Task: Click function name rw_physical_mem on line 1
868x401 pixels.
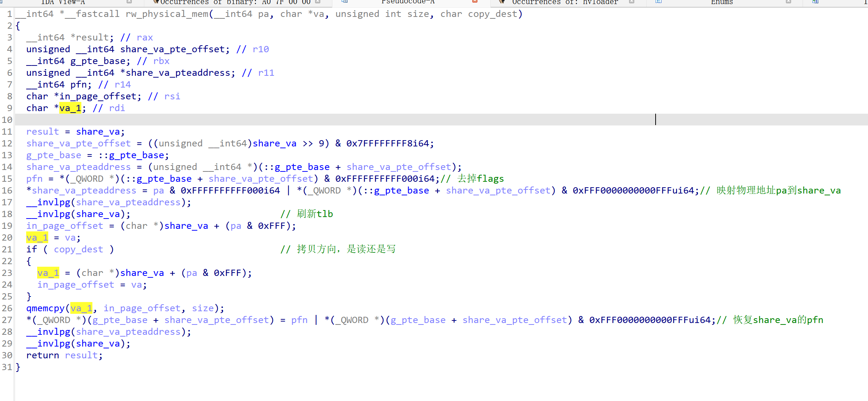Action: point(167,14)
